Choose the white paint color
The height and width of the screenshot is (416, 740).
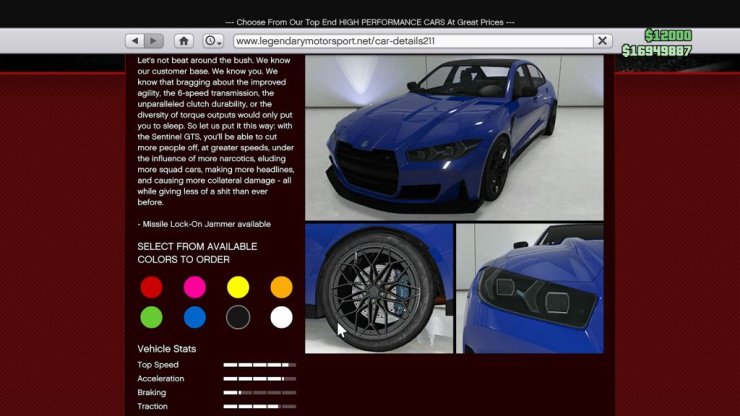coord(281,318)
